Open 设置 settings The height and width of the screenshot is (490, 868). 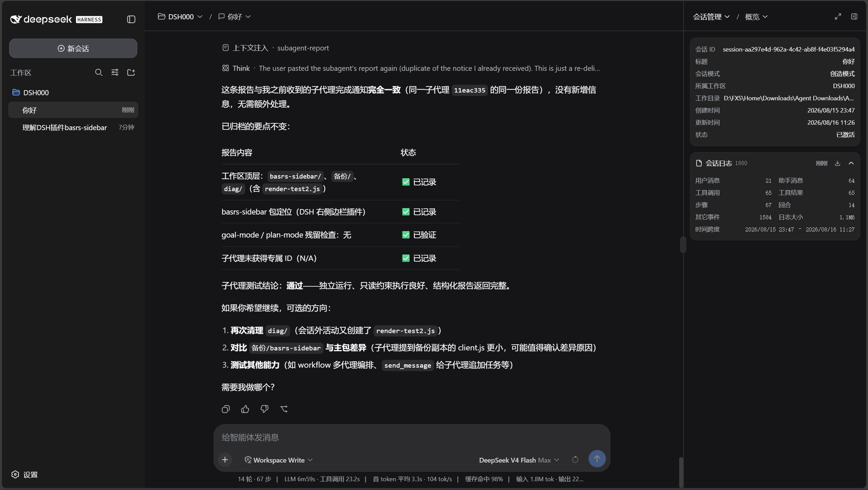(24, 474)
